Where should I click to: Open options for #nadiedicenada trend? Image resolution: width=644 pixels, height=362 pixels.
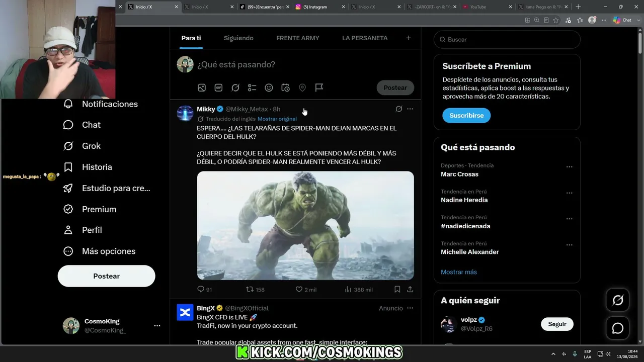(570, 219)
